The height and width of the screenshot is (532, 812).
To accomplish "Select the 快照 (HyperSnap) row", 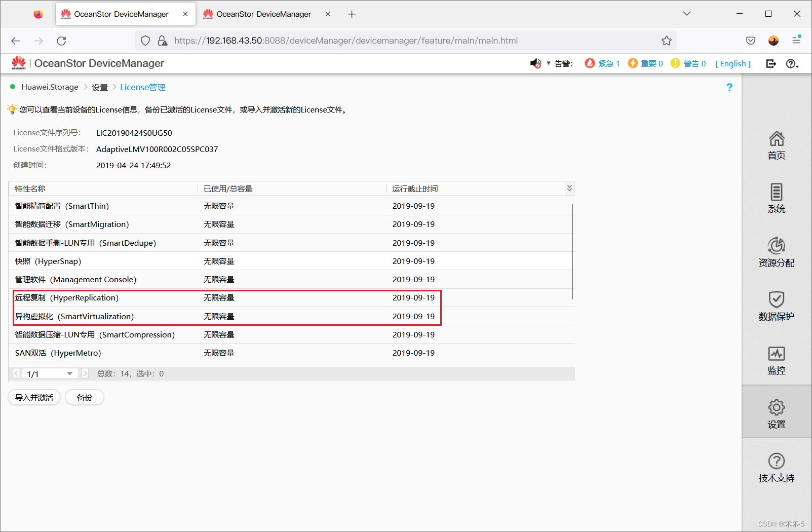I will pos(291,261).
